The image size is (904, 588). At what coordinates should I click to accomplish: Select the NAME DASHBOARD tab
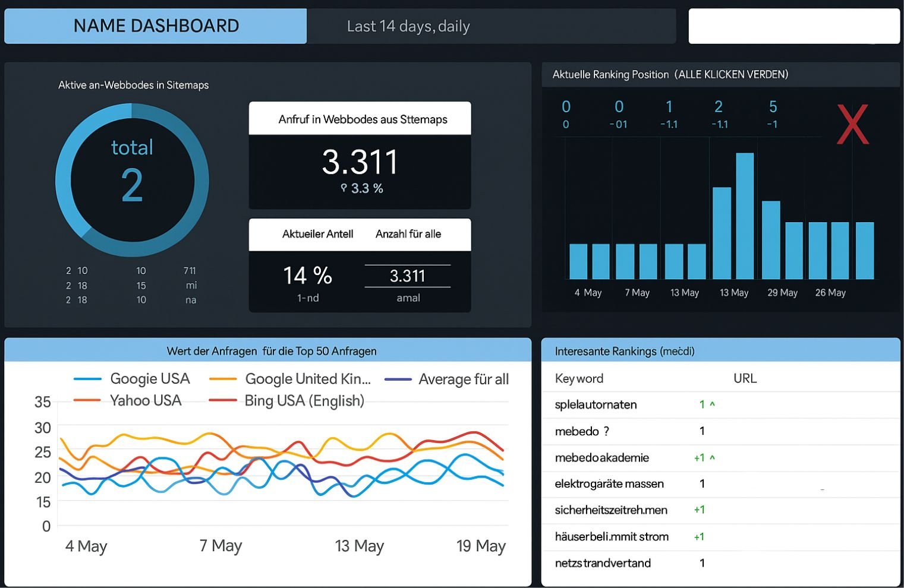click(x=156, y=26)
